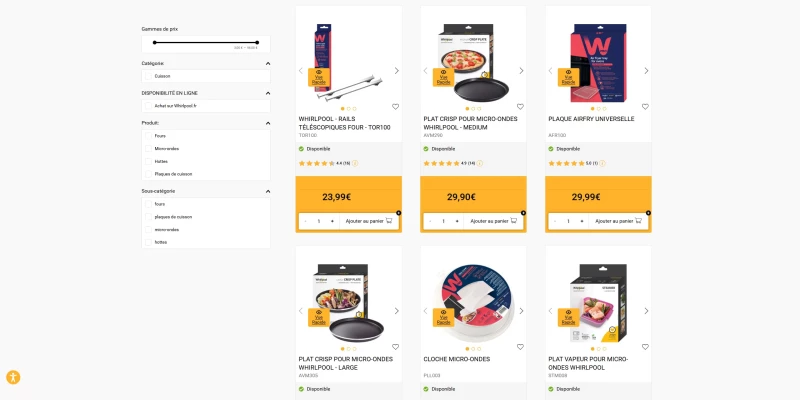Show next image of Plaque Airfry Universelle
The width and height of the screenshot is (800, 400).
pos(646,71)
